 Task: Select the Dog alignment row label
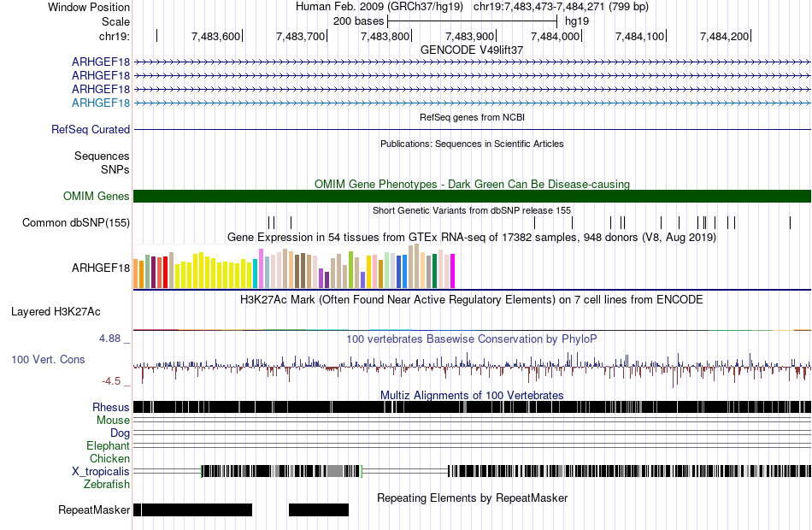(x=120, y=433)
